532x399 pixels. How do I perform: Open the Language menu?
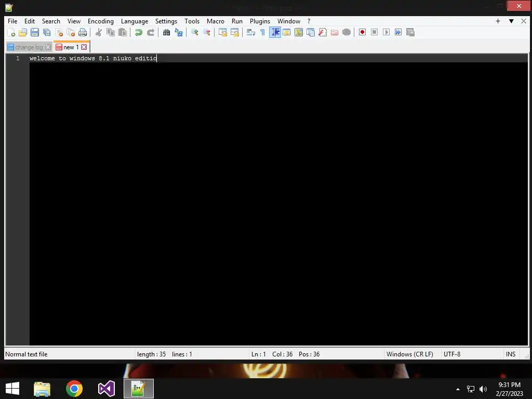(135, 21)
